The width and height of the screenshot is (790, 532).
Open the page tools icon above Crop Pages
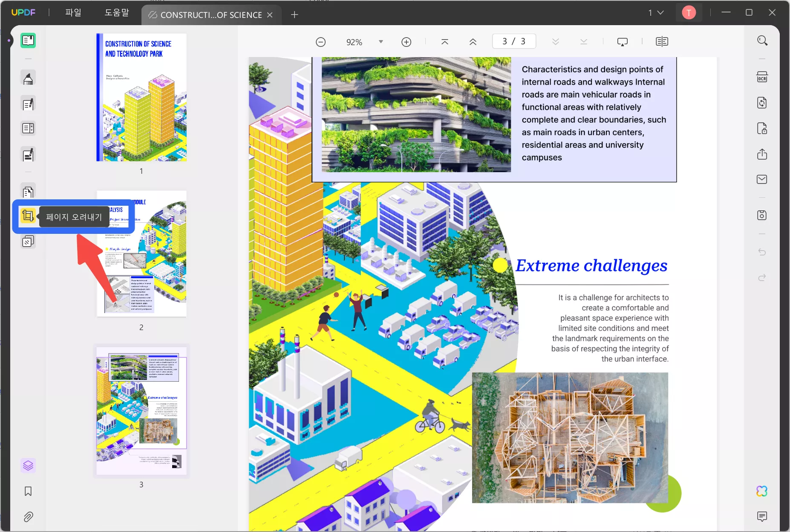(x=28, y=192)
